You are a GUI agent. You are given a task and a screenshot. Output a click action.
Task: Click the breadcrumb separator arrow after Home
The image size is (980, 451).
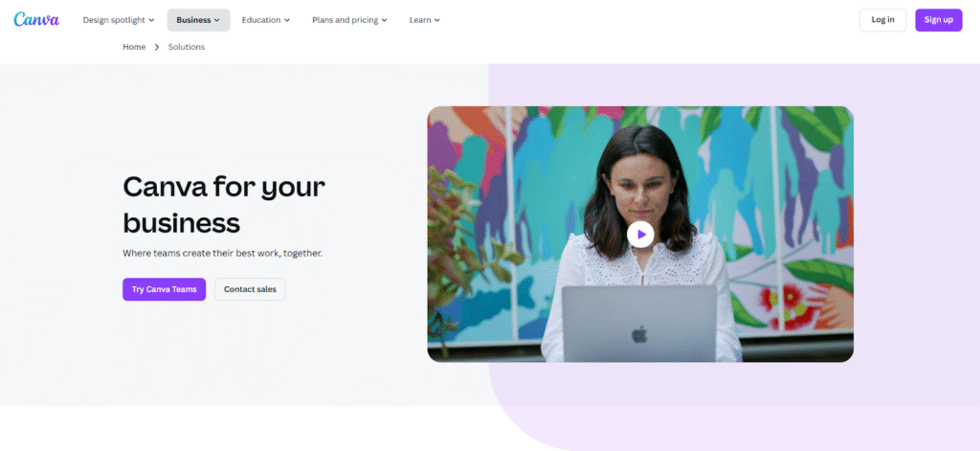point(157,47)
